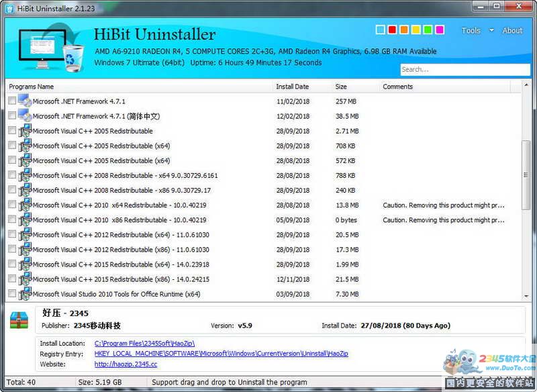Select the magenta theme color swatch

point(440,30)
